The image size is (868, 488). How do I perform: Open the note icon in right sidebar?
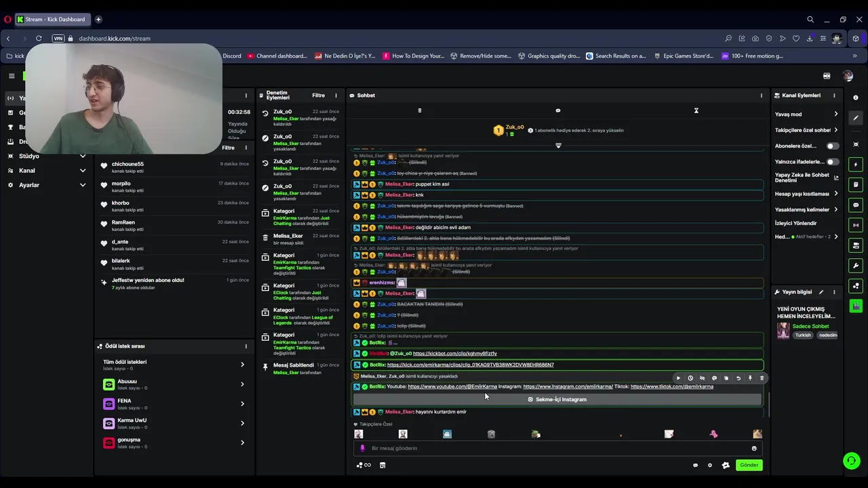(x=856, y=184)
